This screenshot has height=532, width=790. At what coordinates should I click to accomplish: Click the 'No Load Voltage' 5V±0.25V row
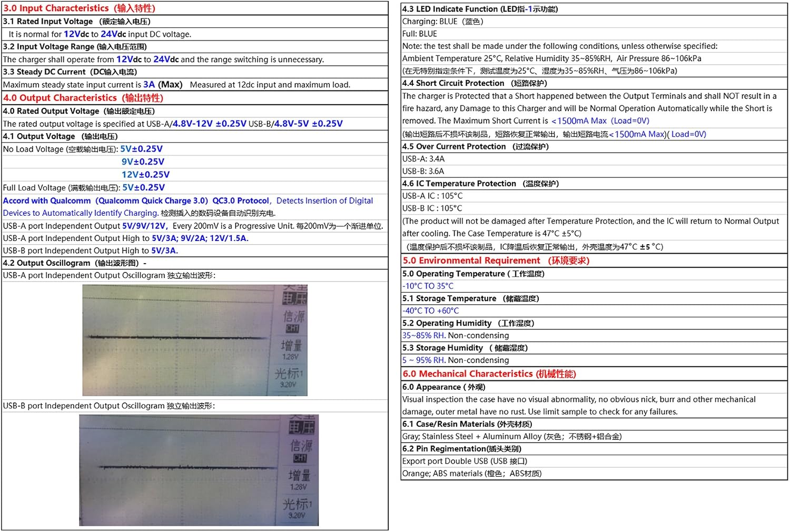point(83,149)
